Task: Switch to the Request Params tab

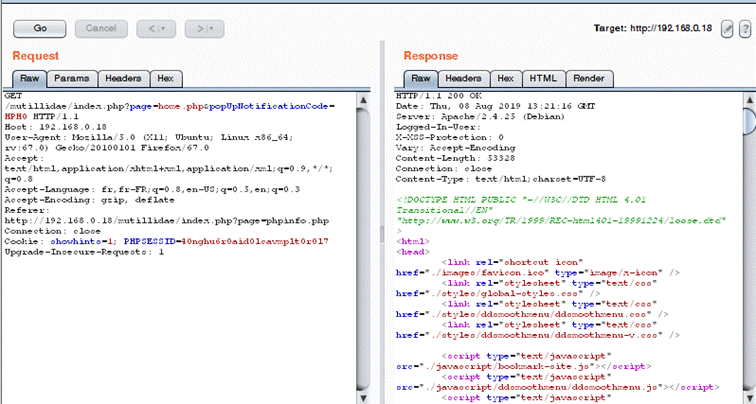Action: 71,78
